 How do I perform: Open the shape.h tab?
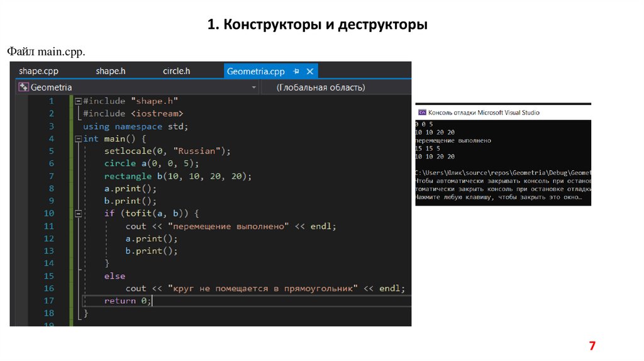111,71
